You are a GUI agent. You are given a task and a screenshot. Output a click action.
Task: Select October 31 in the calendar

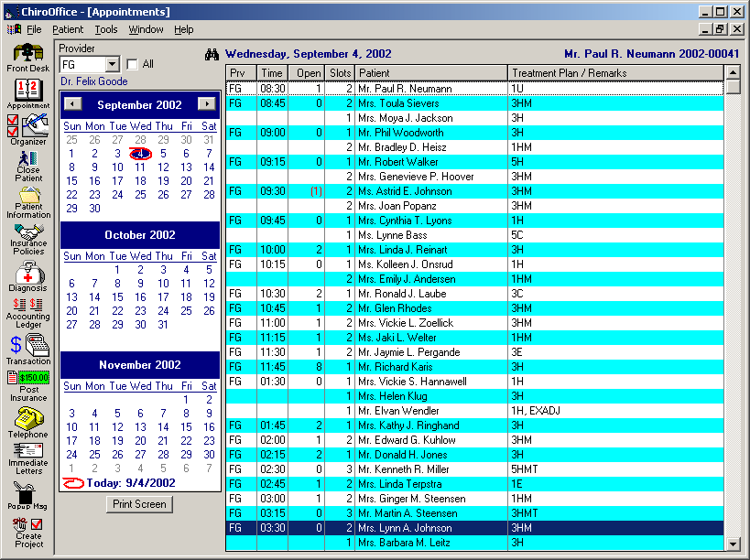[x=163, y=325]
